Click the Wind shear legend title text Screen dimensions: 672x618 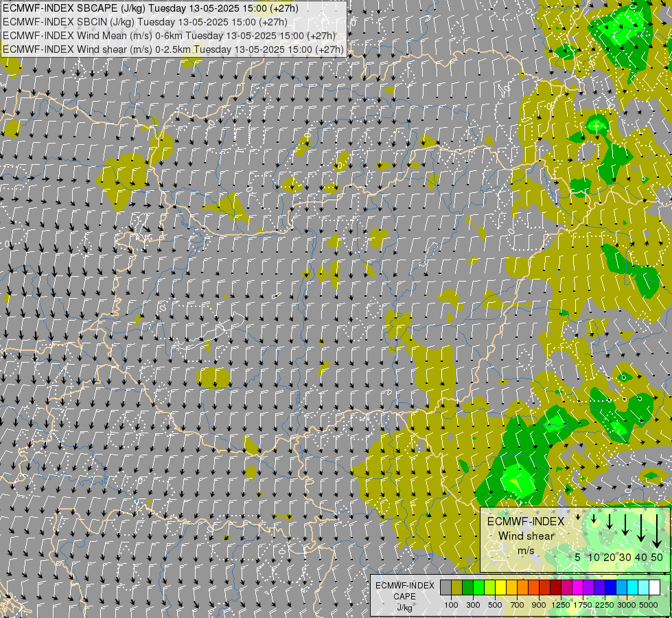(x=526, y=536)
